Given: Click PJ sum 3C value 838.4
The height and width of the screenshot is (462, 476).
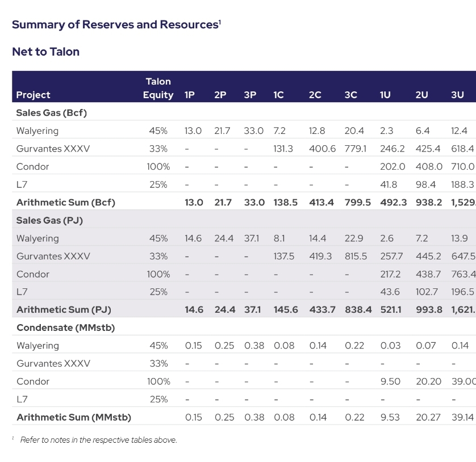Looking at the screenshot, I should coord(358,310).
